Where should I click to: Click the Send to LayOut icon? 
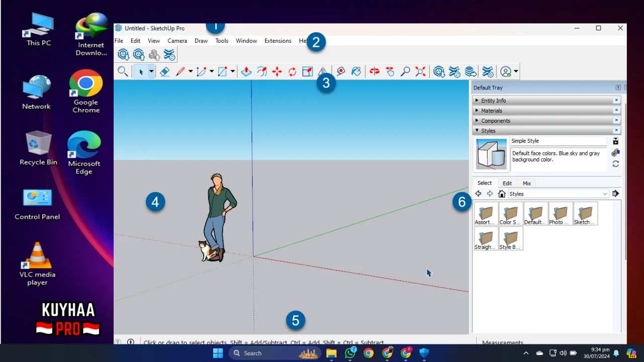point(470,72)
